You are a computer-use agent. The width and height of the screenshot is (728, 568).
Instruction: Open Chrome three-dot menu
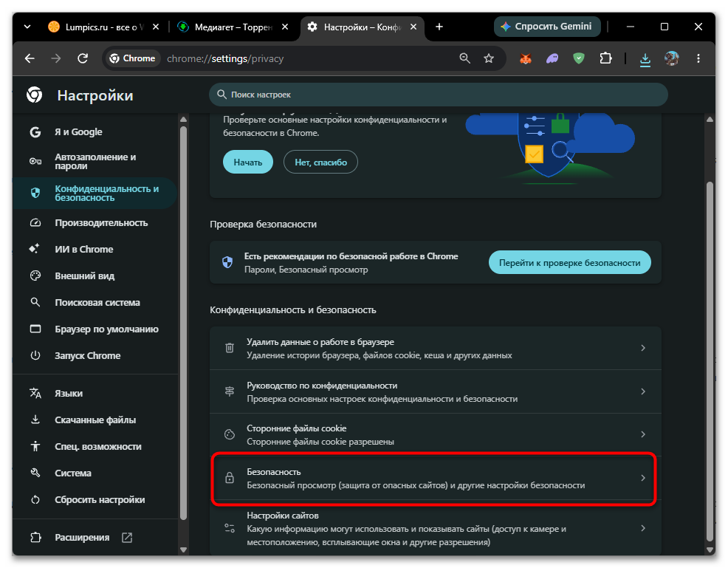pos(698,58)
